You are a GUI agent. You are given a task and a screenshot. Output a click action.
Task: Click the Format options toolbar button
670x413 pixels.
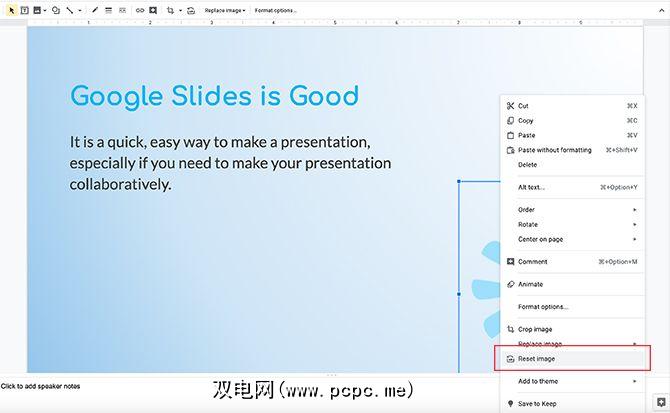pyautogui.click(x=275, y=10)
